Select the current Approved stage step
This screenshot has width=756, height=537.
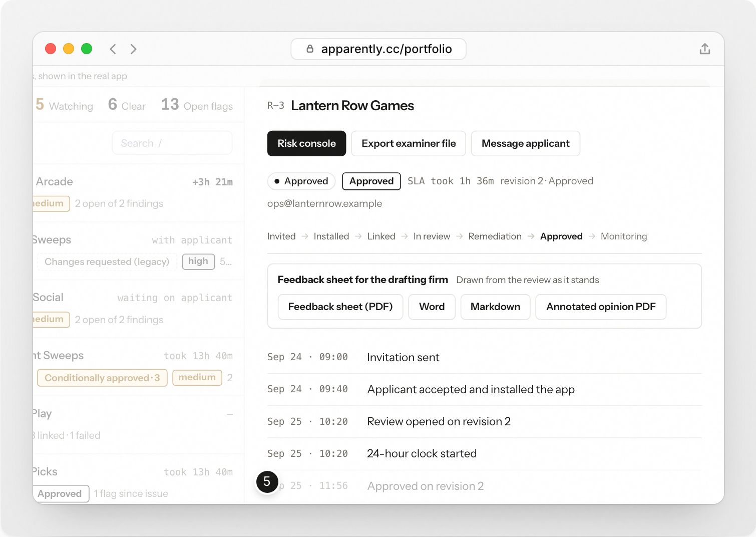(x=561, y=236)
